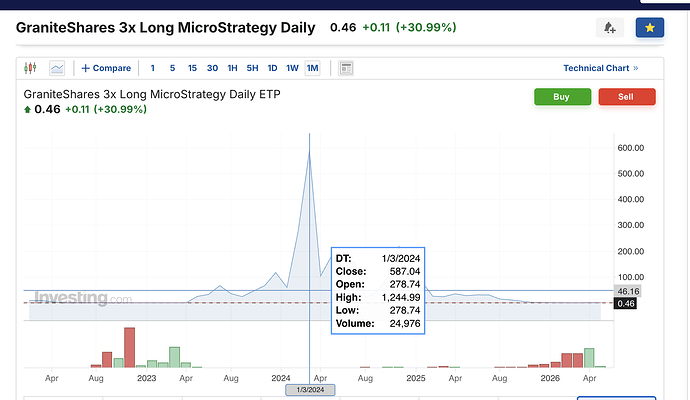Select the 1D interval
The image size is (690, 400).
click(x=272, y=68)
